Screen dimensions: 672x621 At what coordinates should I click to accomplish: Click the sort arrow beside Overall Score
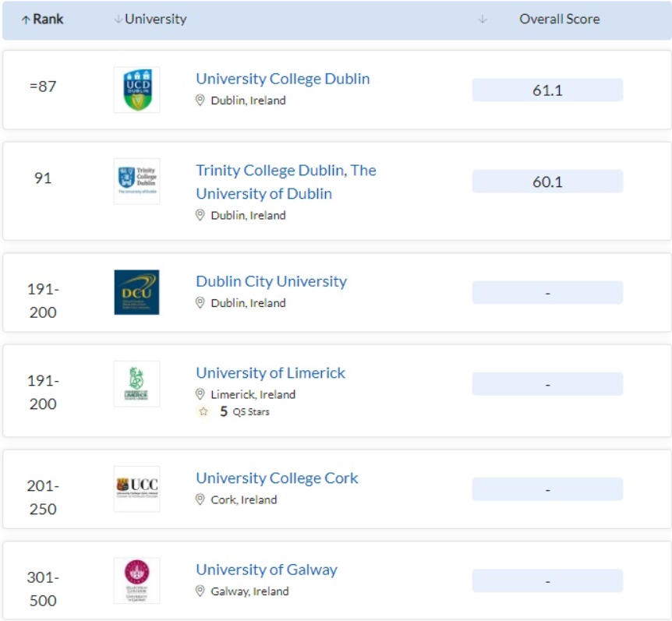point(483,19)
